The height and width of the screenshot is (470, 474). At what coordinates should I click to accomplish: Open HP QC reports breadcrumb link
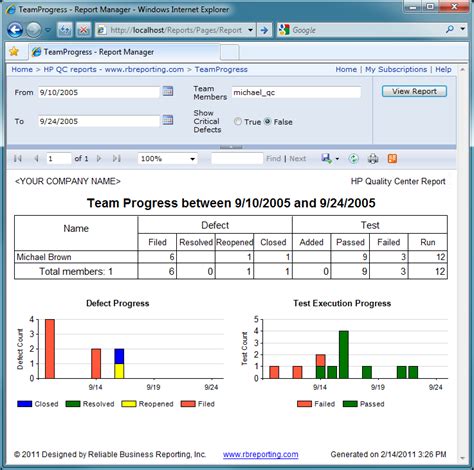[x=114, y=69]
